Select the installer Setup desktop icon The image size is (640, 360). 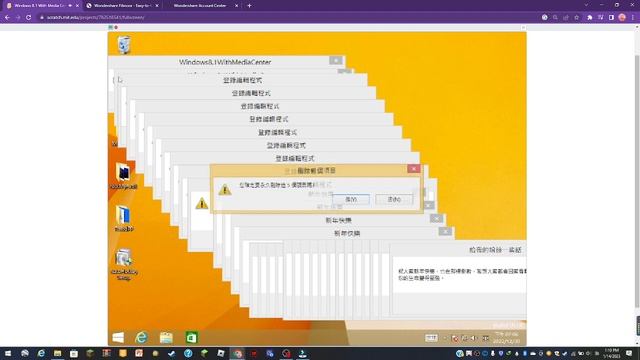click(x=124, y=264)
